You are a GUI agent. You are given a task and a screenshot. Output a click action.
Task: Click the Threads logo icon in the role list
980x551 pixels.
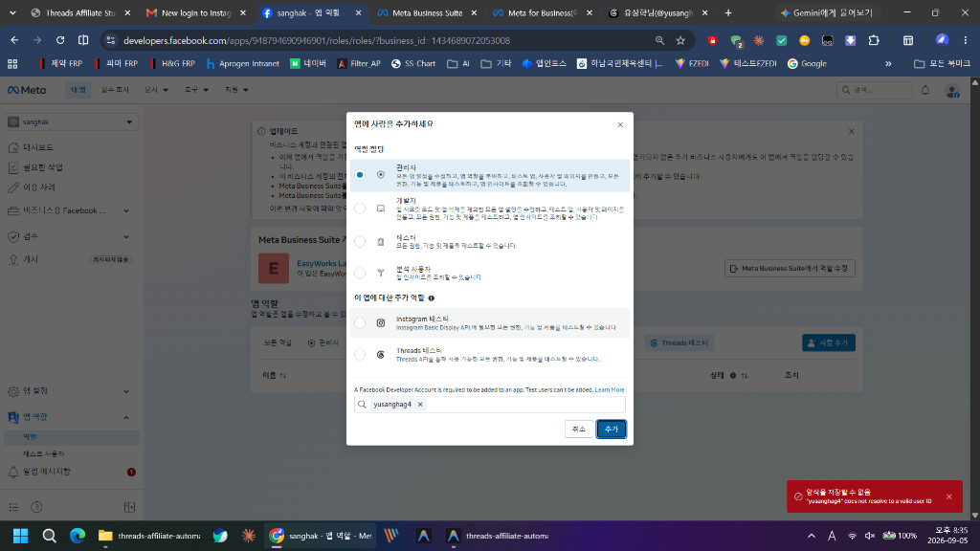[381, 355]
